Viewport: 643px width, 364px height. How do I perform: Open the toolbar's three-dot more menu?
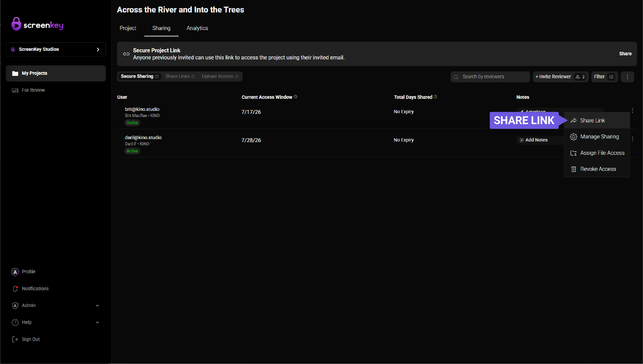click(627, 77)
